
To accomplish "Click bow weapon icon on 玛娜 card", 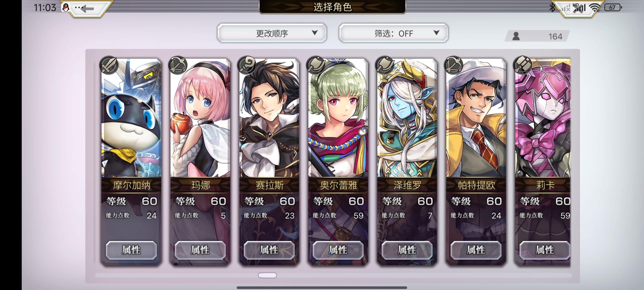I will pyautogui.click(x=178, y=65).
